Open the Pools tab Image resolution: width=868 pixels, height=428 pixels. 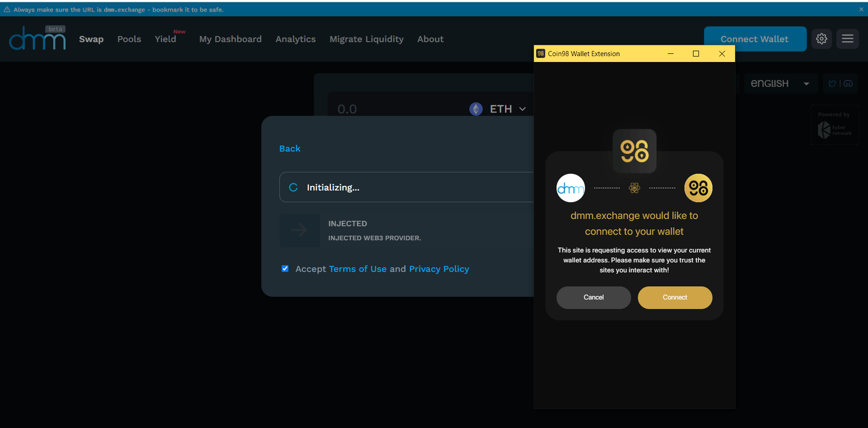129,39
